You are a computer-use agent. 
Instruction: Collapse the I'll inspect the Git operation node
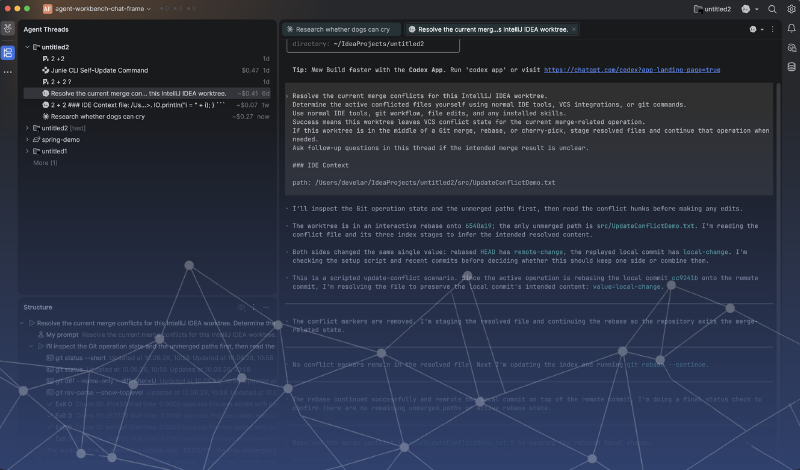31,347
